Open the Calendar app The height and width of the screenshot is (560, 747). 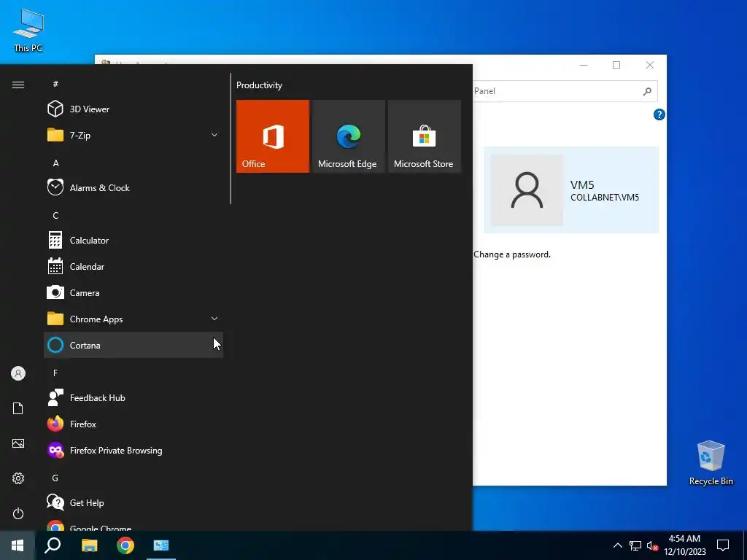(133, 267)
